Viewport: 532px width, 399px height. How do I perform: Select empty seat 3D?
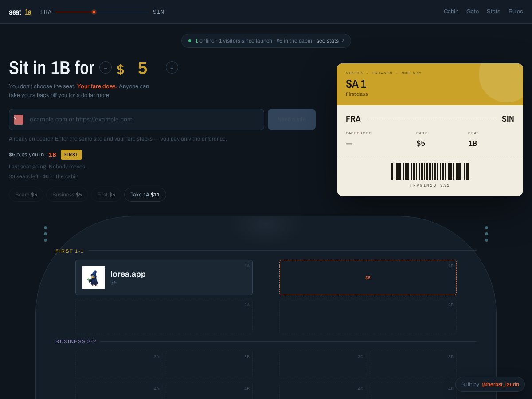tap(413, 365)
